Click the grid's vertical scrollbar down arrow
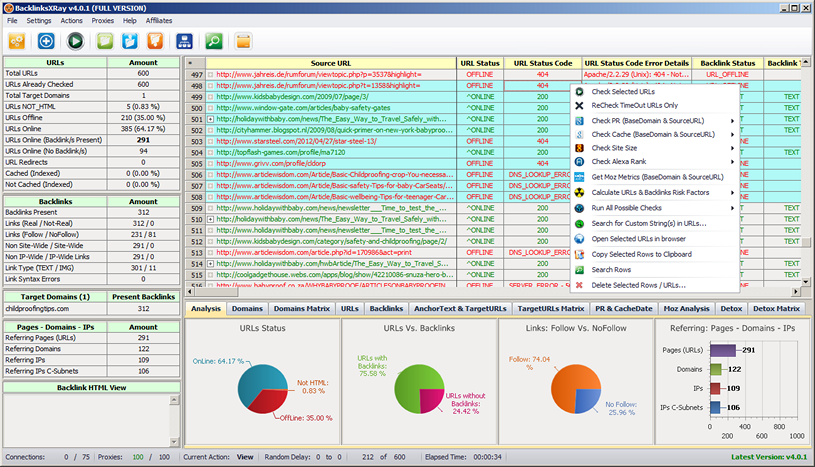The image size is (815, 467). tap(808, 283)
